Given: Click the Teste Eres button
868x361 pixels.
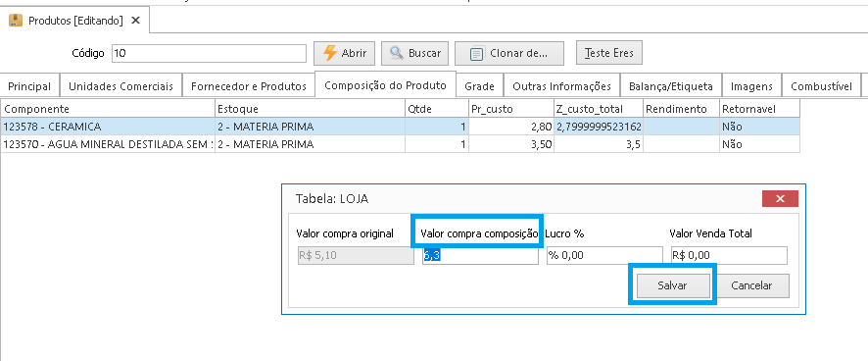Looking at the screenshot, I should point(609,53).
